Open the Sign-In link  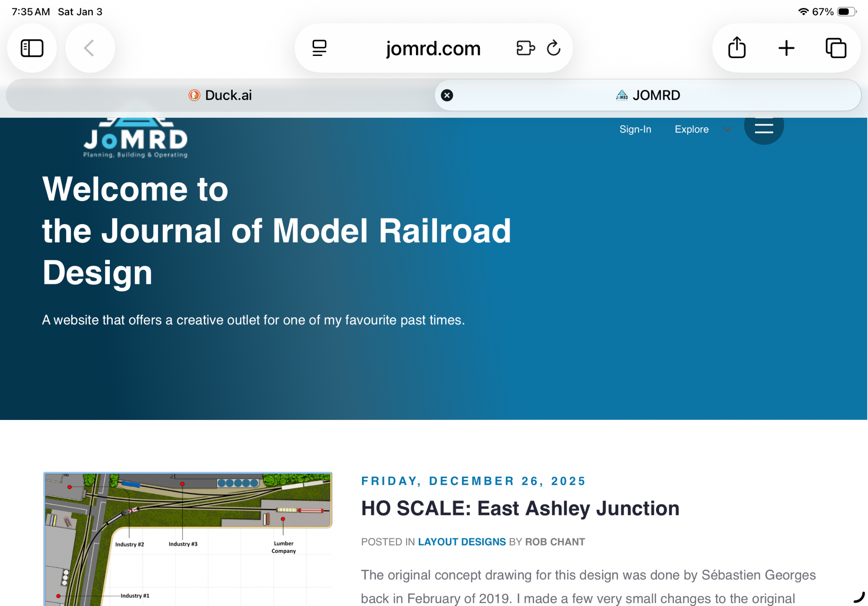click(635, 129)
